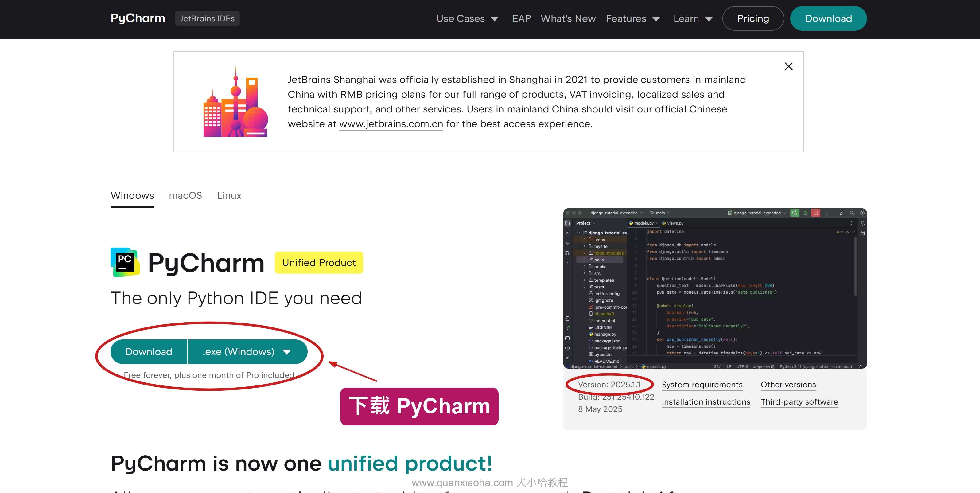The width and height of the screenshot is (980, 493).
Task: Click the '8 May 2025' release date
Action: click(600, 409)
